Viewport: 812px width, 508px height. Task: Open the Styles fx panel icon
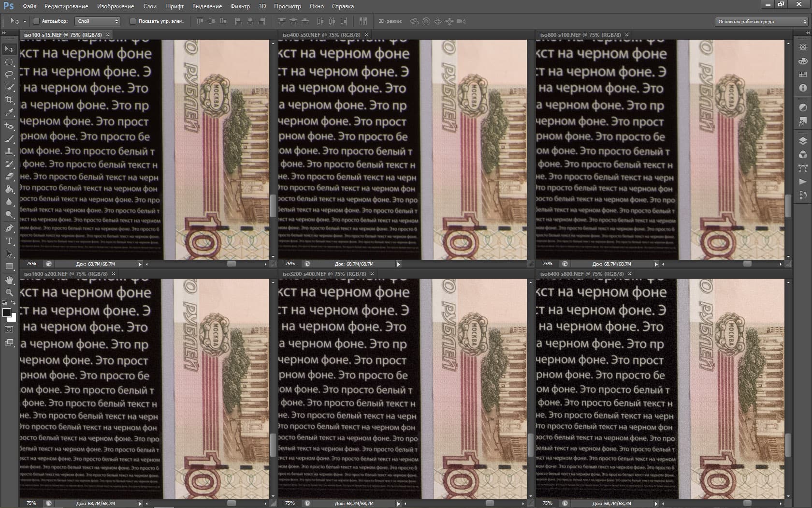coord(803,121)
